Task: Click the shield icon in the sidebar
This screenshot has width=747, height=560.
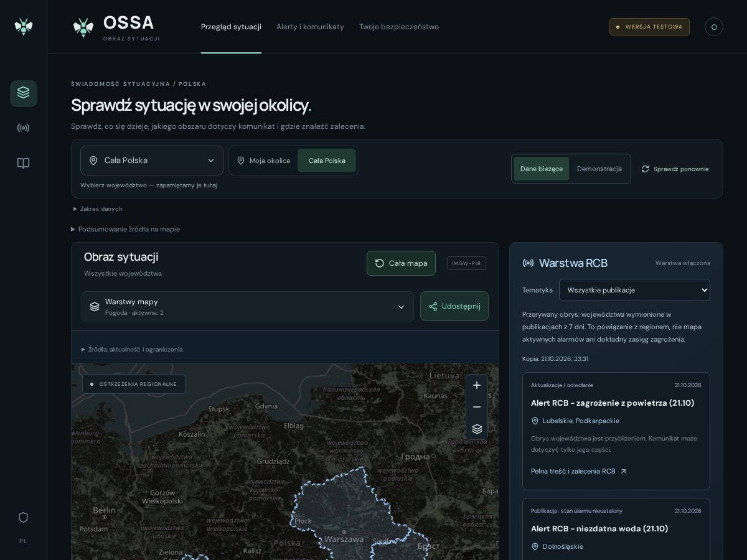Action: pyautogui.click(x=24, y=518)
